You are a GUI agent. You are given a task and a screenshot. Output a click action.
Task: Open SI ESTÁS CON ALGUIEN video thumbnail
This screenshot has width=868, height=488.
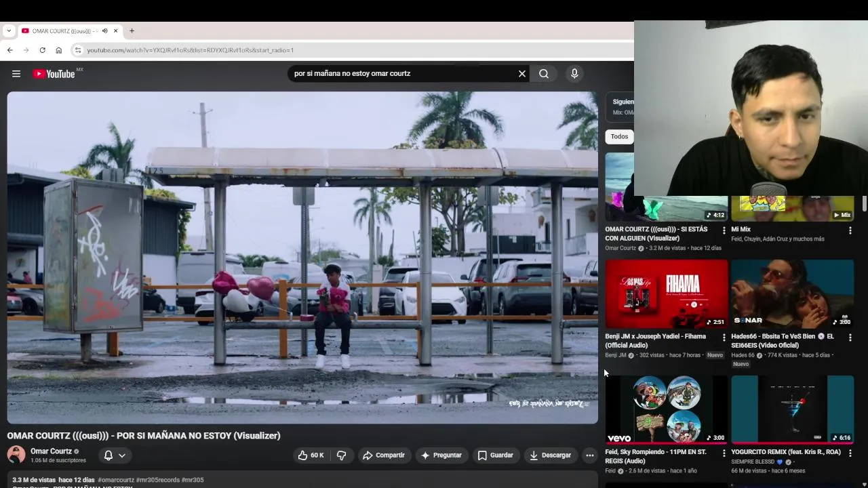pyautogui.click(x=666, y=186)
